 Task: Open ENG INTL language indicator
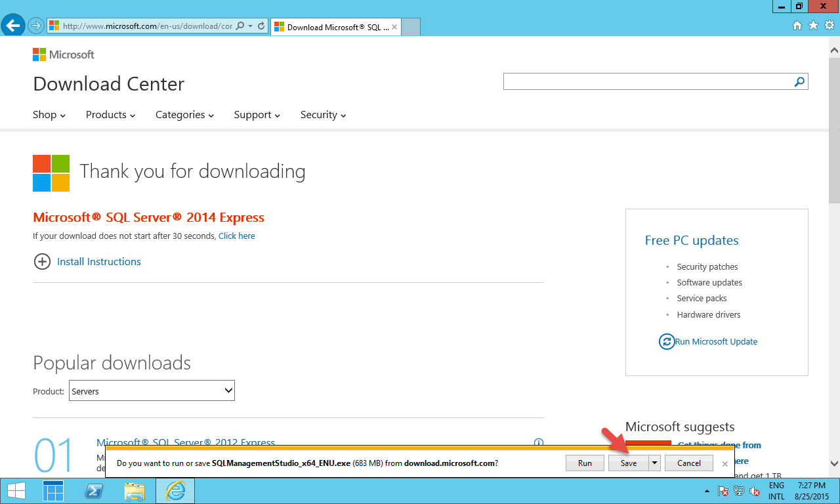(776, 491)
